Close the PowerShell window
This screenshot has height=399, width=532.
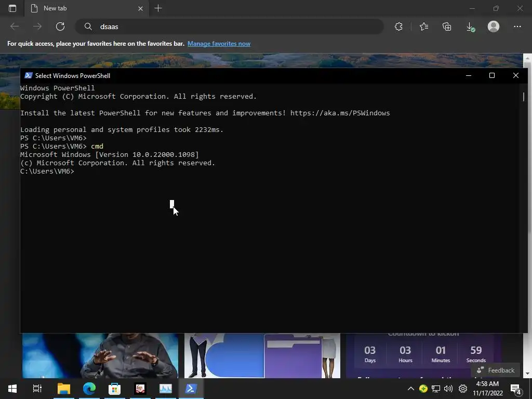pyautogui.click(x=516, y=75)
